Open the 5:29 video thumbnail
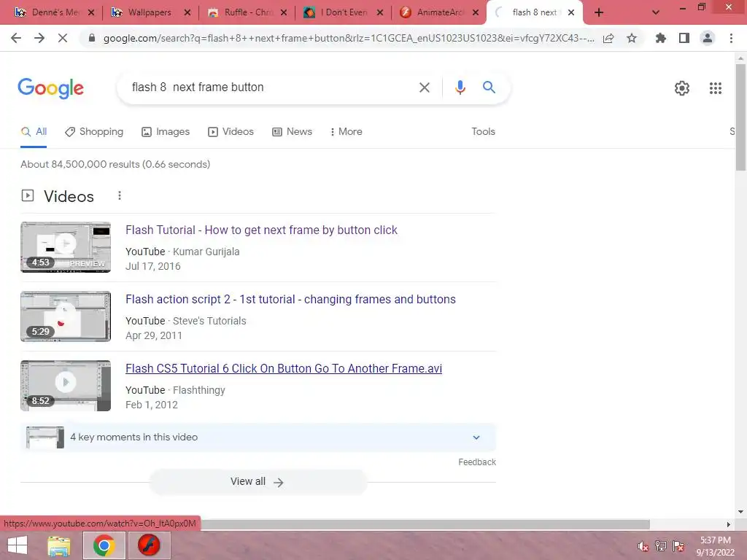 [66, 316]
